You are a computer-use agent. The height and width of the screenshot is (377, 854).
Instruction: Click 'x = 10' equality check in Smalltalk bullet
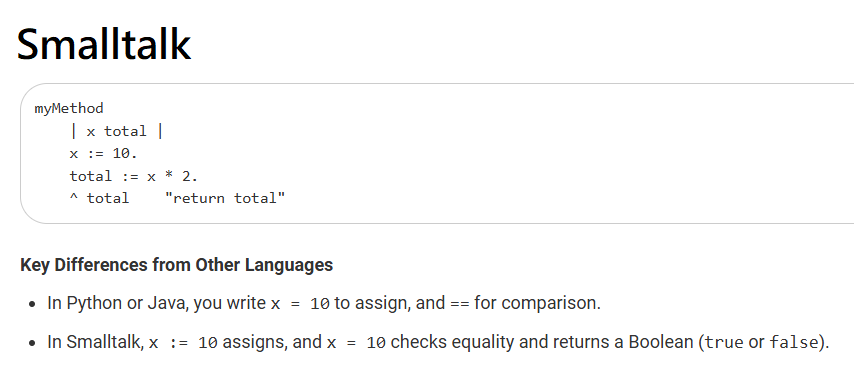coord(357,343)
